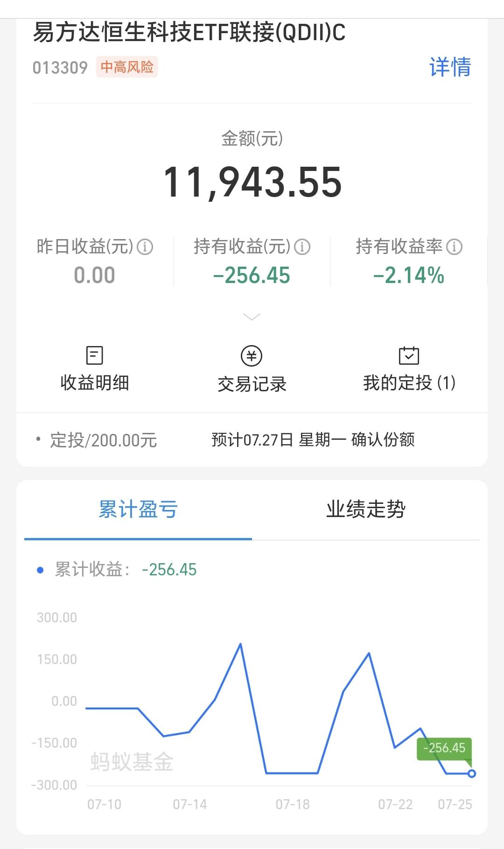The height and width of the screenshot is (849, 504).
Task: Tap the 累计收益 legend dot
Action: [x=40, y=570]
